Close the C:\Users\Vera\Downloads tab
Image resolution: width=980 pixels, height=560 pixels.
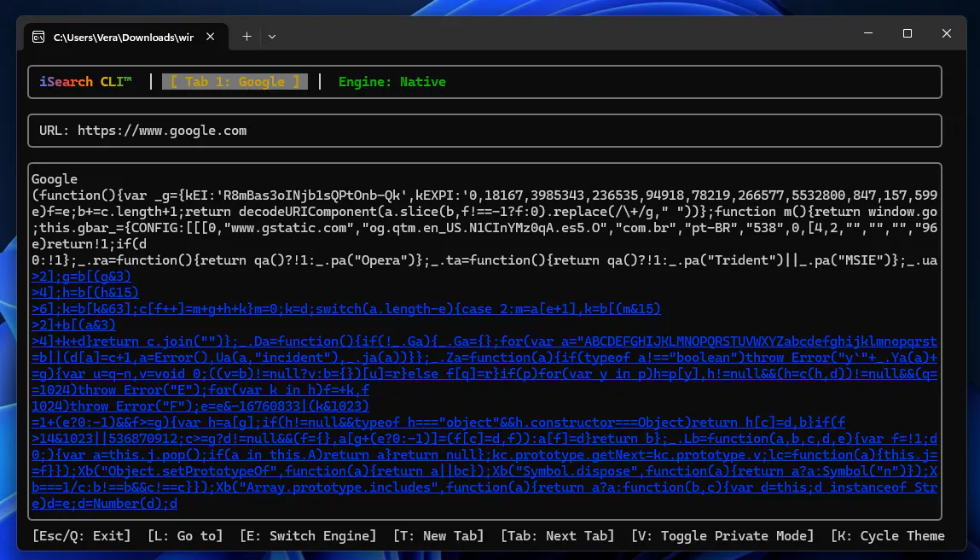(211, 37)
